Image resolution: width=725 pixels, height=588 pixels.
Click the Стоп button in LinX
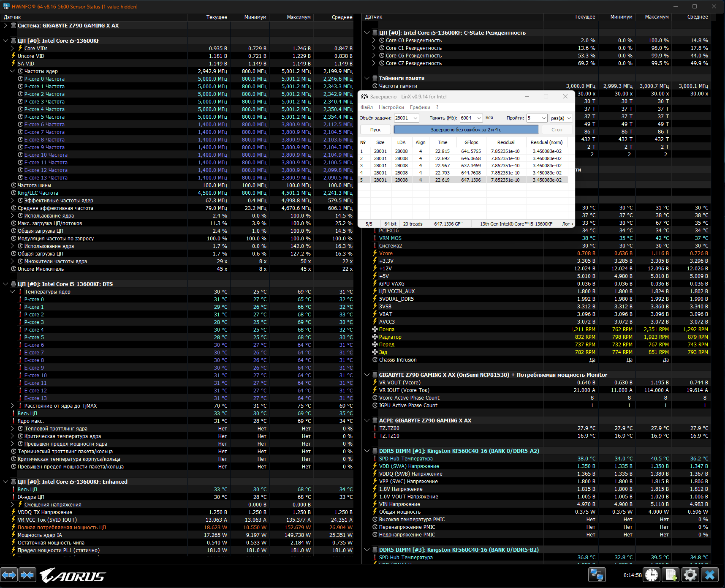click(557, 130)
